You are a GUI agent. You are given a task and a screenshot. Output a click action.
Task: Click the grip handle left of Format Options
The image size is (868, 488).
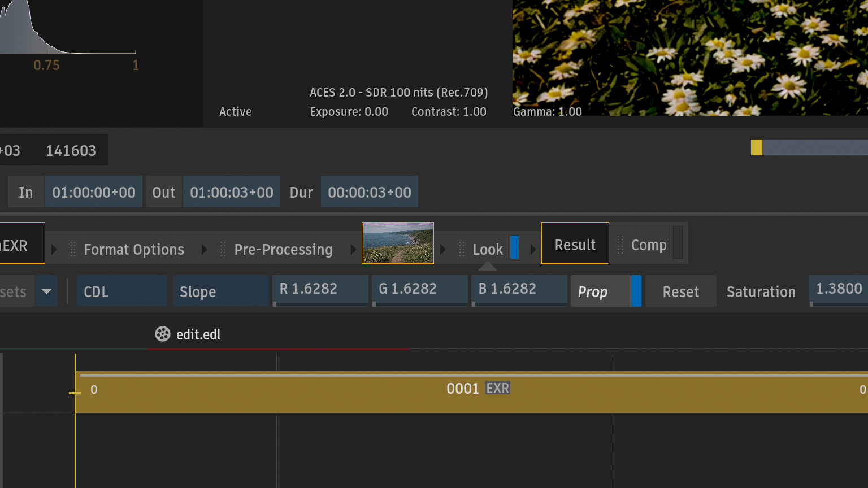tap(73, 249)
